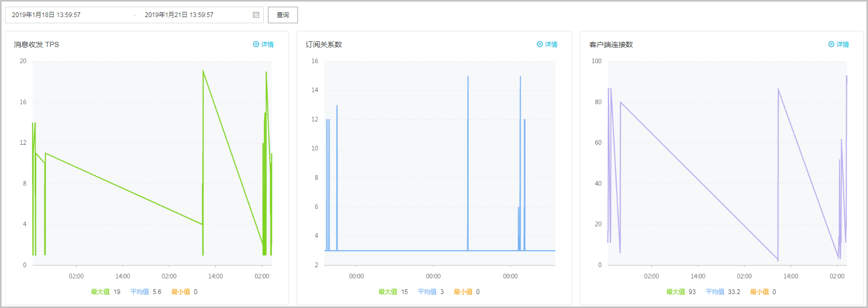Click the gear icon in 消息收发 TPS panel

coord(256,44)
